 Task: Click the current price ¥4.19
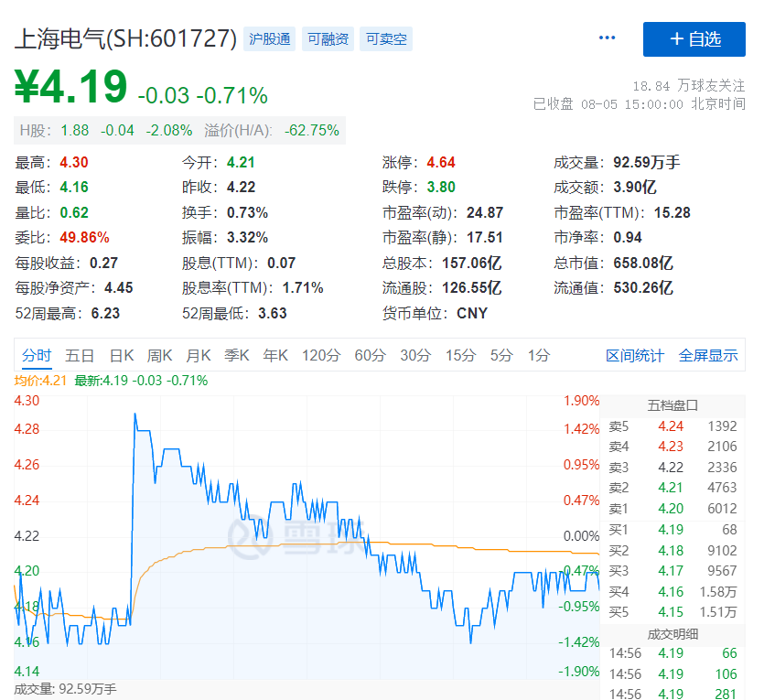coord(71,87)
